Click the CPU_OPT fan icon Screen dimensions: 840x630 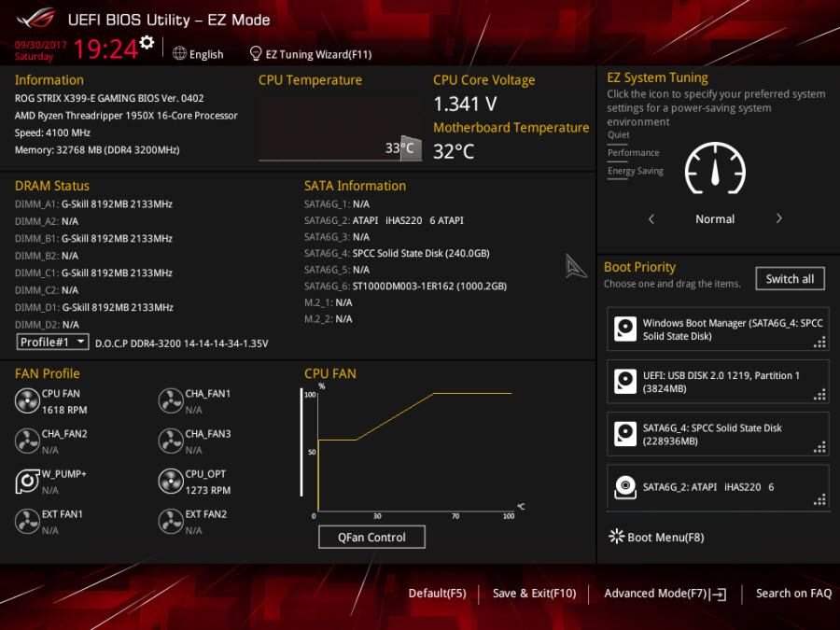[171, 481]
